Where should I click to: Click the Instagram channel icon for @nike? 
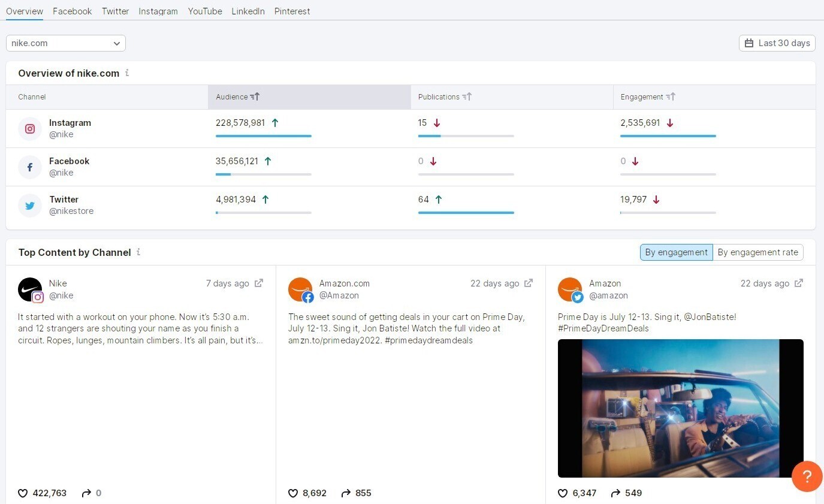pos(29,129)
